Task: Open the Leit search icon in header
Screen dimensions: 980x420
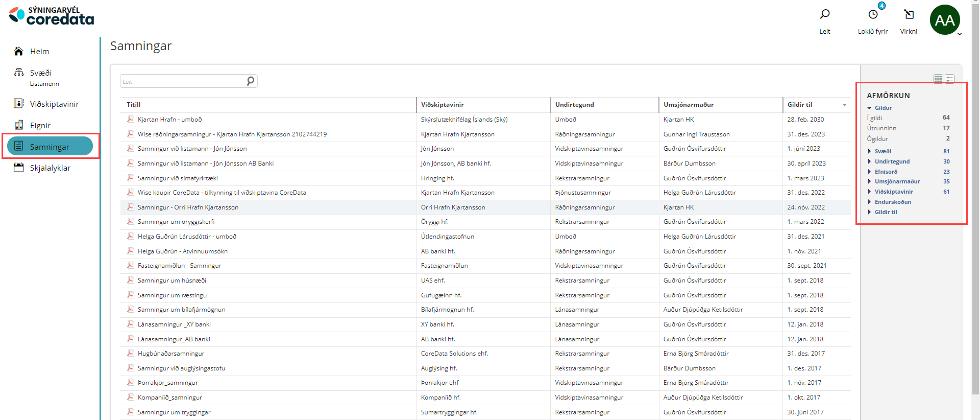Action: (x=825, y=15)
